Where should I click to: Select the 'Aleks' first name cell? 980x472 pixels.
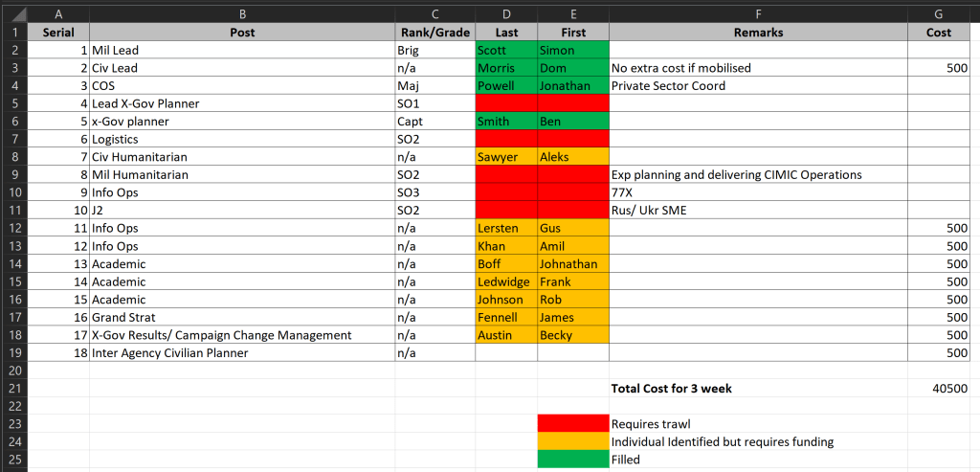(573, 157)
